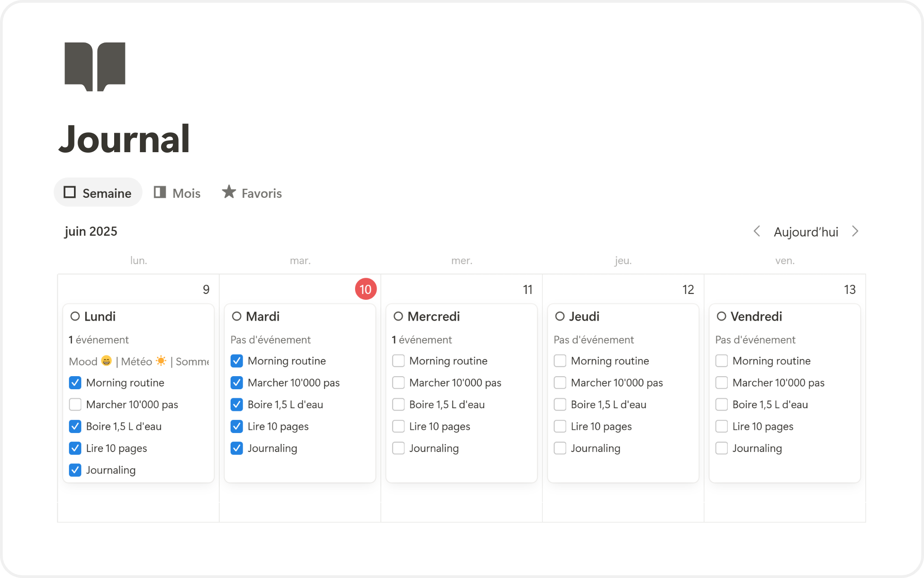Click the open book page icon
The width and height of the screenshot is (924, 578).
coord(95,66)
